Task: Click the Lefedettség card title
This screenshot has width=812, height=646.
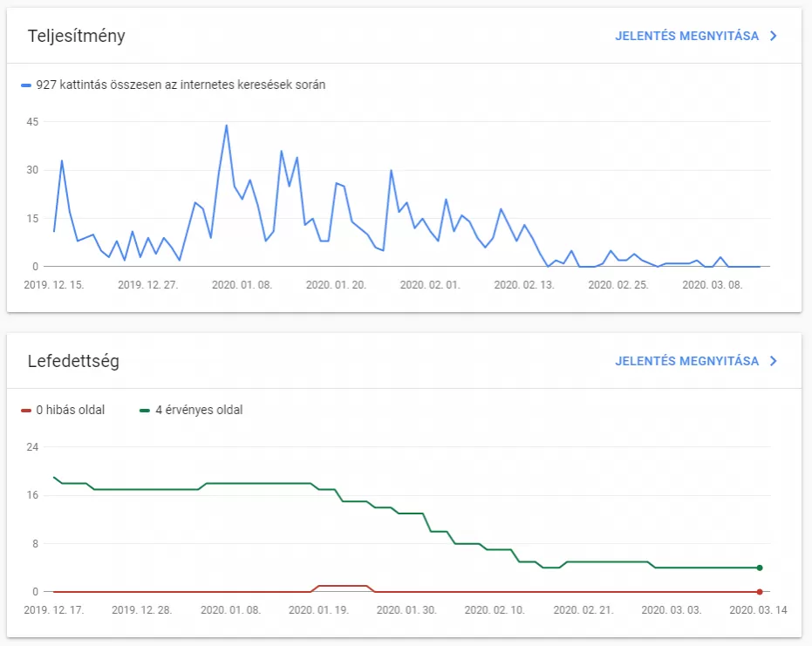Action: [x=73, y=361]
